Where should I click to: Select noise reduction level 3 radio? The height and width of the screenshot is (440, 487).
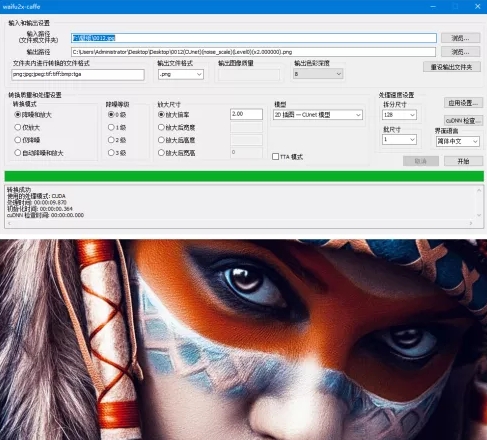click(117, 153)
